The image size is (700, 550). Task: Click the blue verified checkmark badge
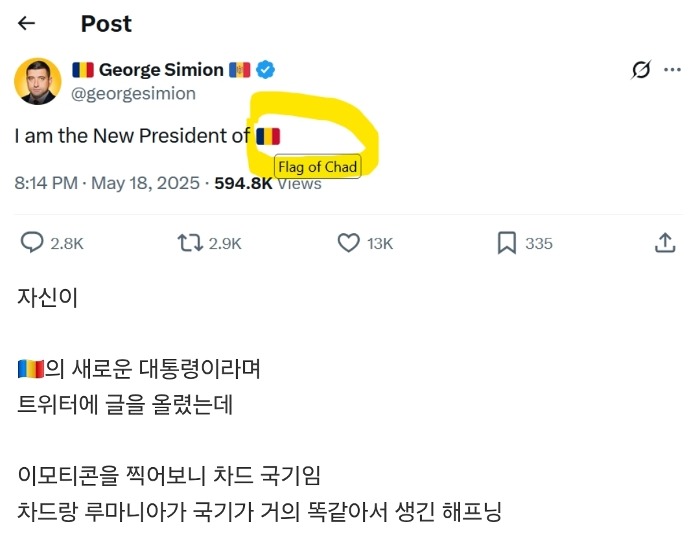click(267, 70)
